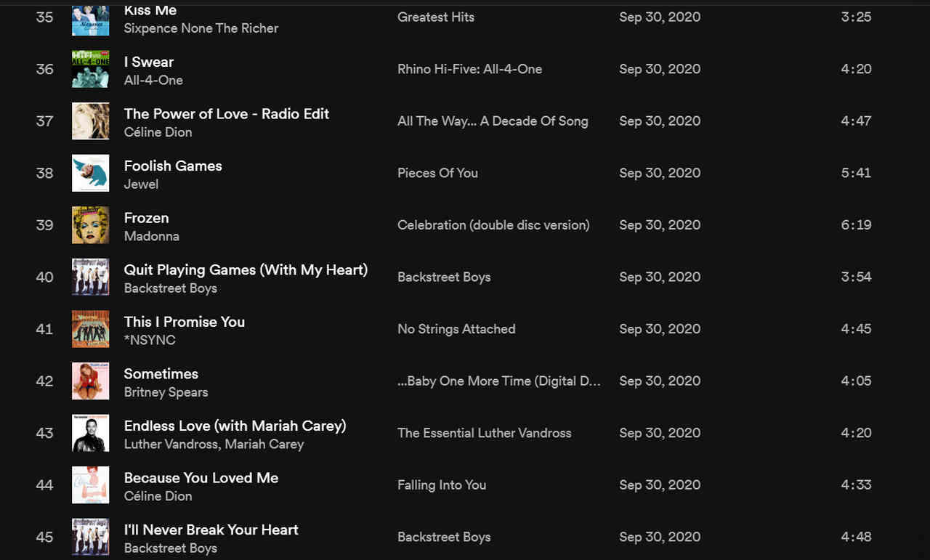930x560 pixels.
Task: Click the Jewel artist name
Action: coord(141,184)
